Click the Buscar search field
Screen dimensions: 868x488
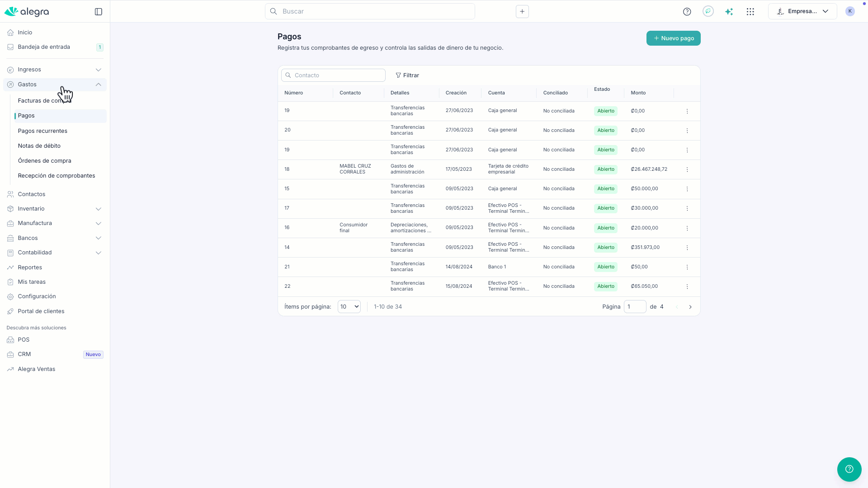370,11
